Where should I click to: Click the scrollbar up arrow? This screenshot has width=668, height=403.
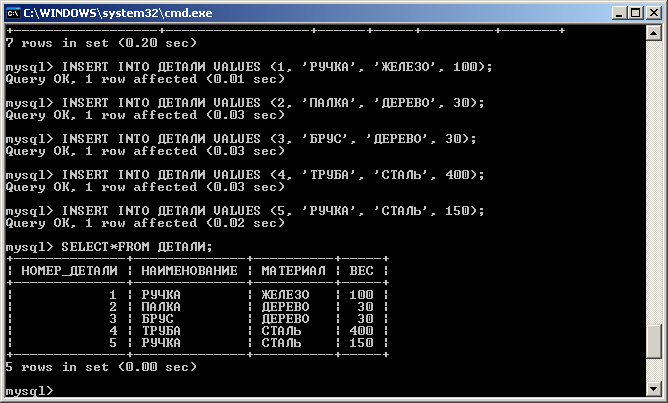point(654,33)
